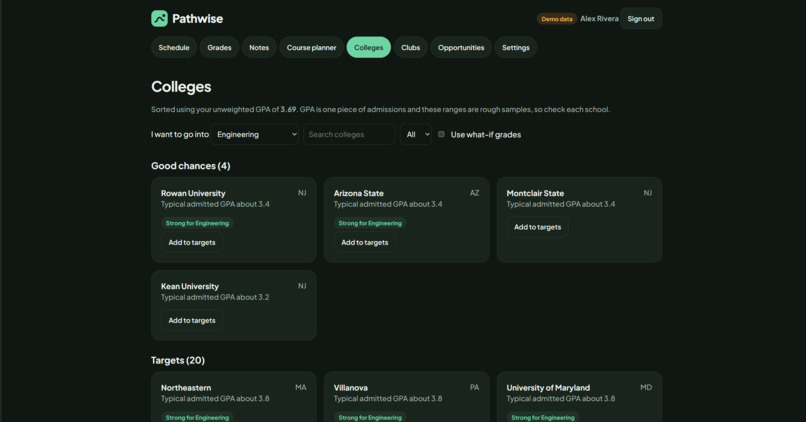806x422 pixels.
Task: Click the Demo data badge
Action: [557, 19]
